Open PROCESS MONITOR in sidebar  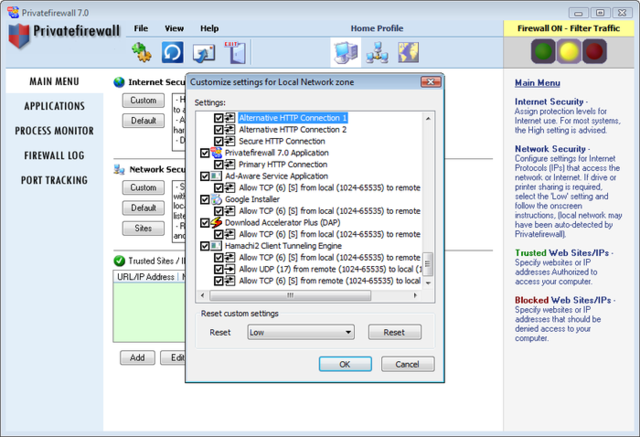coord(54,131)
